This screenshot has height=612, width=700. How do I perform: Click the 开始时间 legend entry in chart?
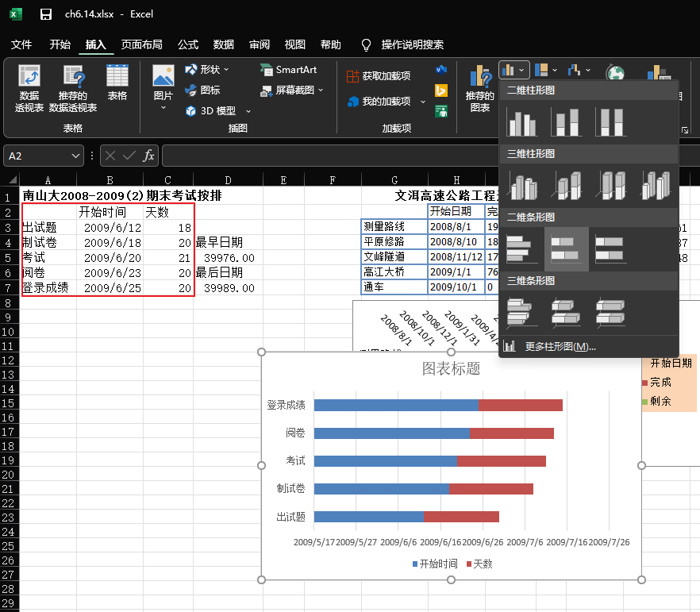click(x=435, y=564)
